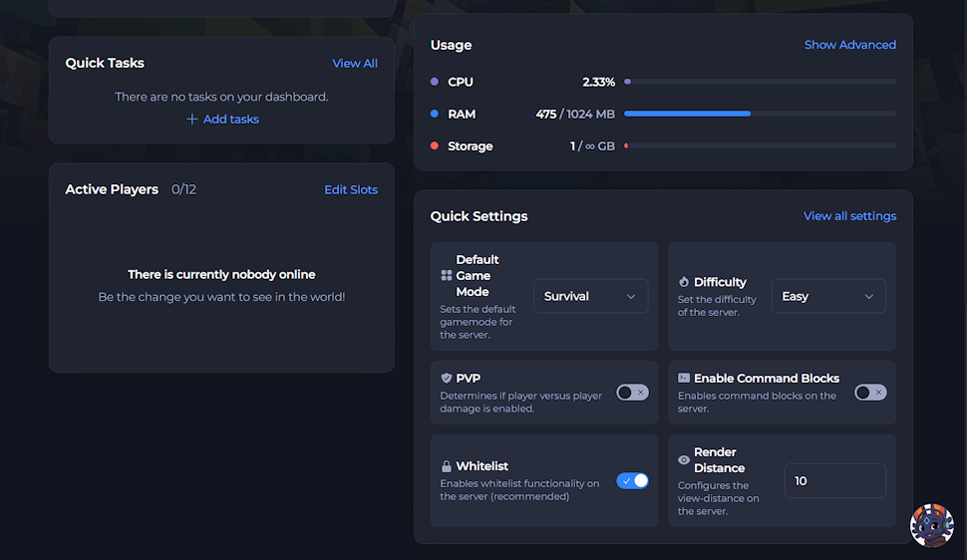This screenshot has width=967, height=560.
Task: Click the Render Distance eye icon
Action: click(x=684, y=460)
